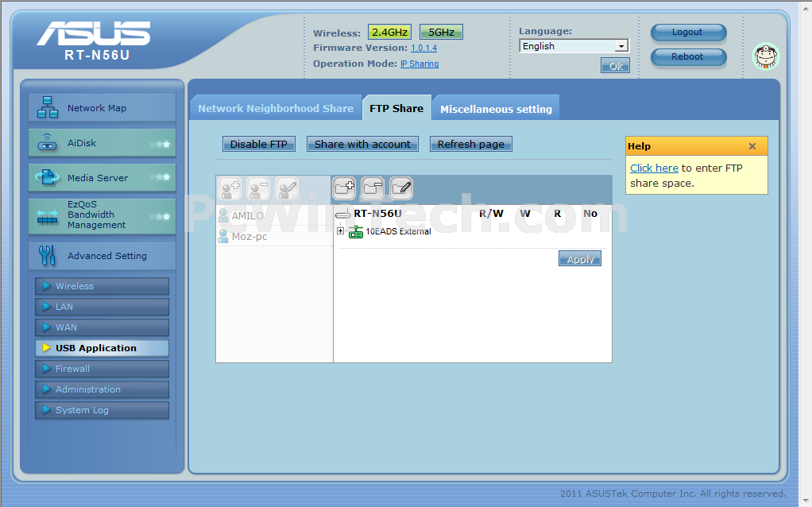Click the Moz-pc user icon
The height and width of the screenshot is (507, 812).
223,236
